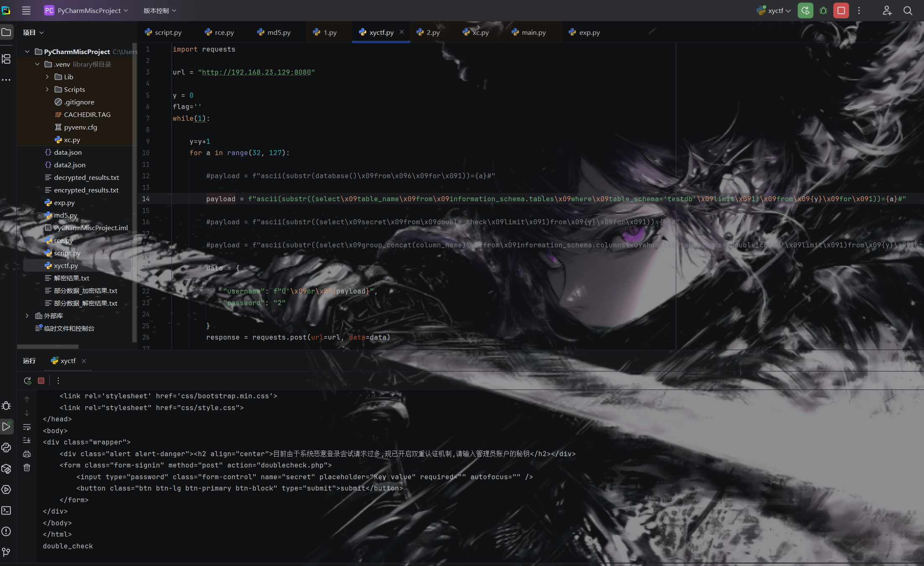Image resolution: width=924 pixels, height=566 pixels.
Task: Rerun xyctf using the green rerun button
Action: tap(805, 10)
